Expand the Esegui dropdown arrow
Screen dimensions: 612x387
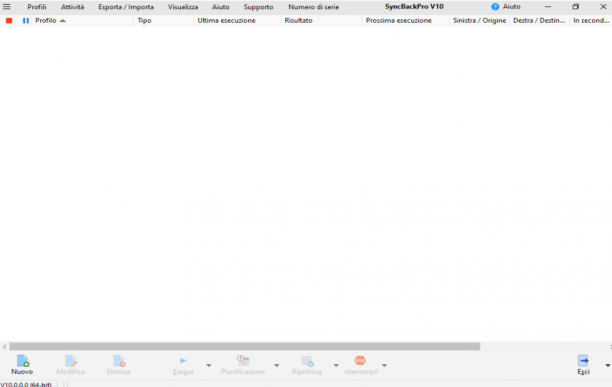(x=209, y=366)
